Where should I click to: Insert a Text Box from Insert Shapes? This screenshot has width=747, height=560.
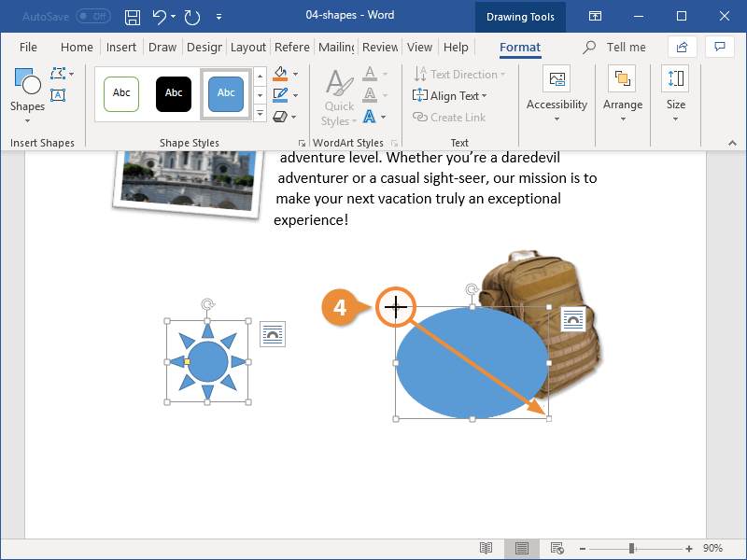pyautogui.click(x=58, y=94)
